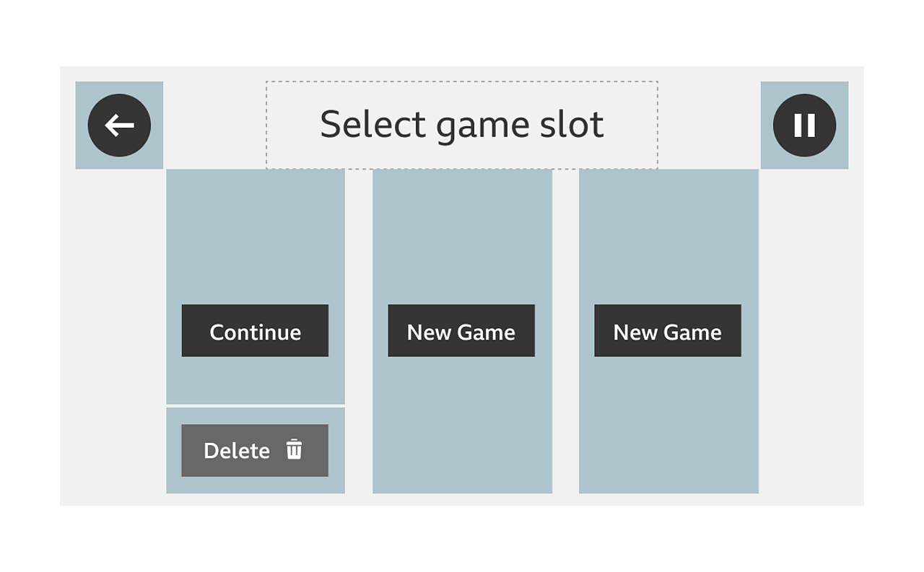Click the Delete button below slot one
Viewport: 924px width, 572px height.
pos(255,450)
